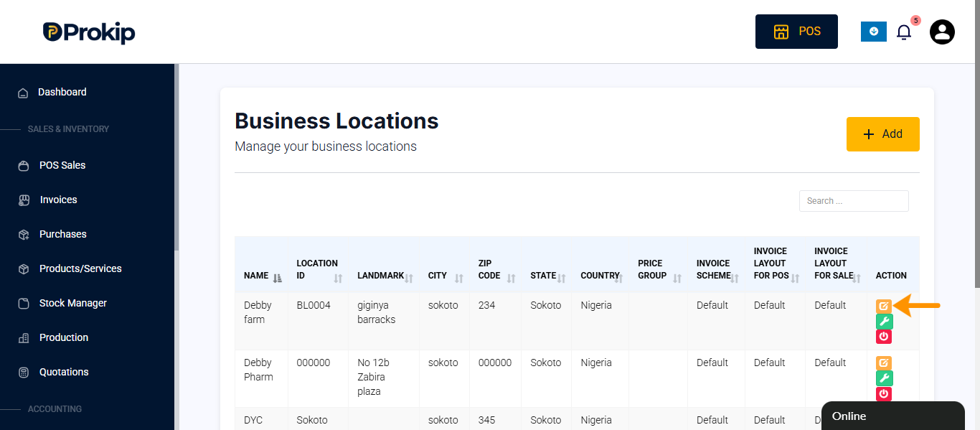Click the POS storefront icon
Screen dimensions: 980x430
pyautogui.click(x=781, y=32)
